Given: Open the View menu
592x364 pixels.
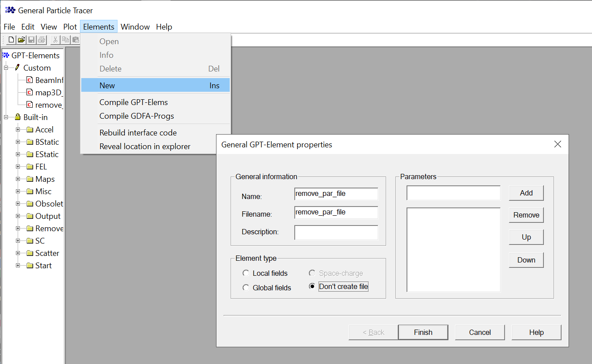Looking at the screenshot, I should [x=49, y=27].
